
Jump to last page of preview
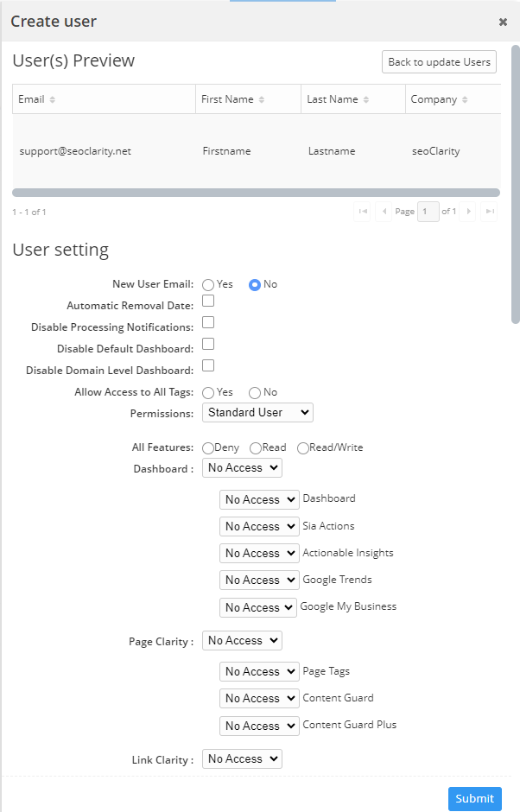(489, 212)
